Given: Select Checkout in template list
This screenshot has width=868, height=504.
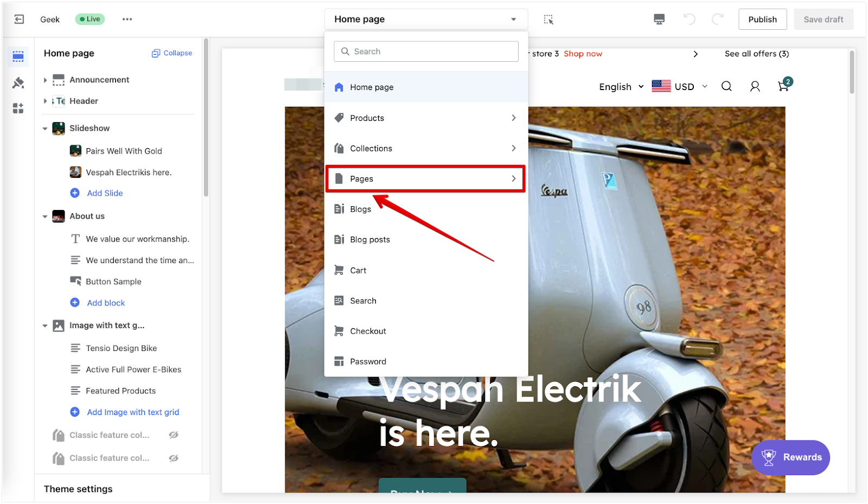Looking at the screenshot, I should pyautogui.click(x=426, y=331).
